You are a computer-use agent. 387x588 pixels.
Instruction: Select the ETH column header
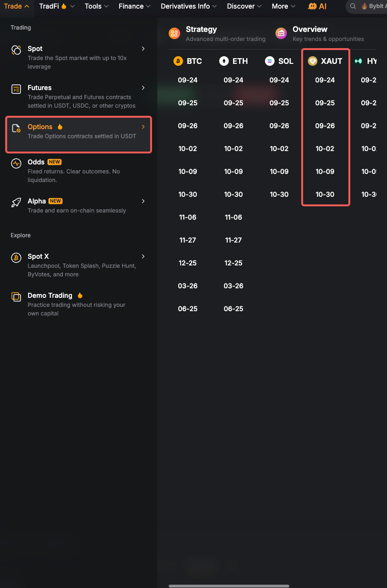pyautogui.click(x=234, y=61)
